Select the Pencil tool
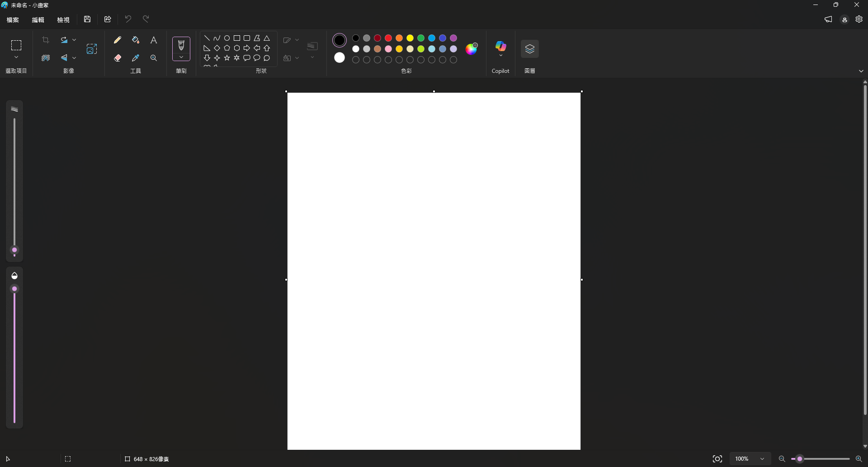This screenshot has width=868, height=467. (118, 40)
